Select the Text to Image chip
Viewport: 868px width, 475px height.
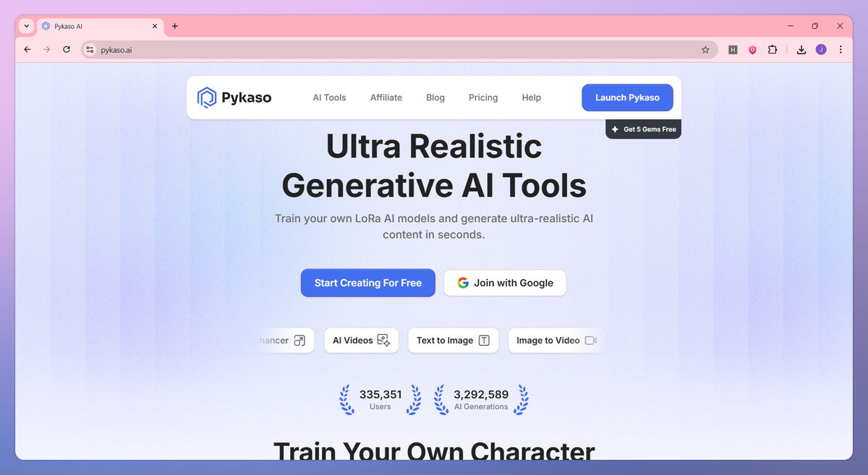pos(453,341)
